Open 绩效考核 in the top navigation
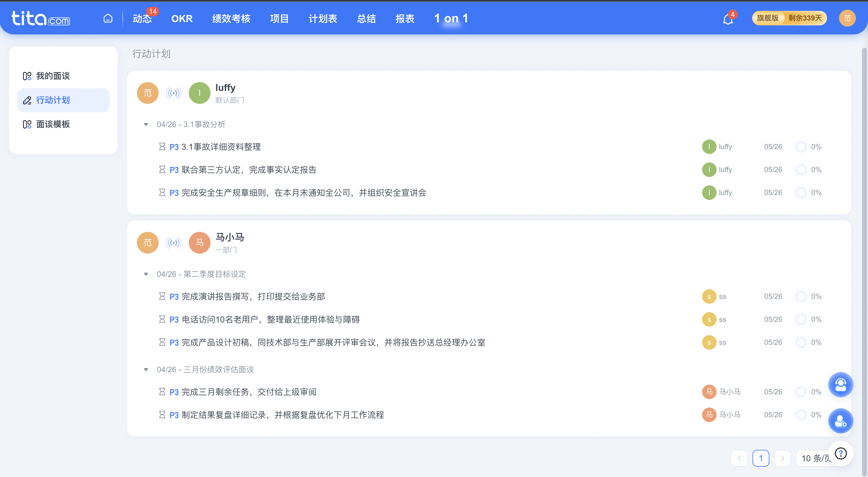868x477 pixels. (x=231, y=18)
